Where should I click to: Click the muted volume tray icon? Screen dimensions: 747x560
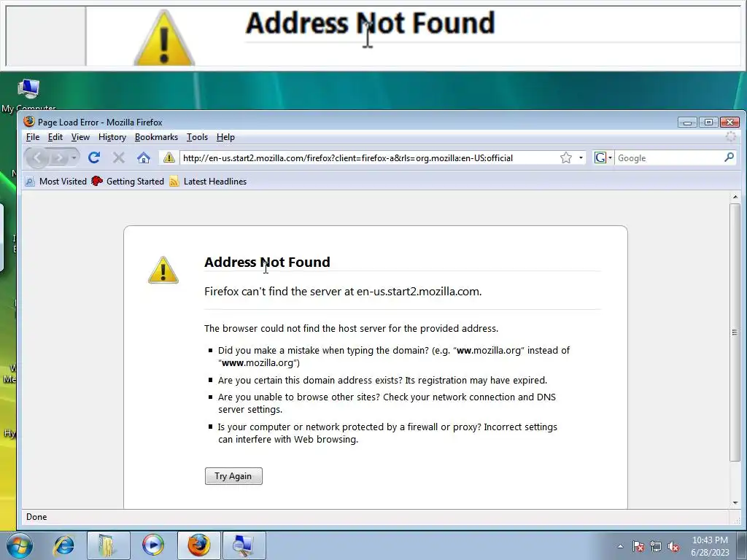(673, 546)
